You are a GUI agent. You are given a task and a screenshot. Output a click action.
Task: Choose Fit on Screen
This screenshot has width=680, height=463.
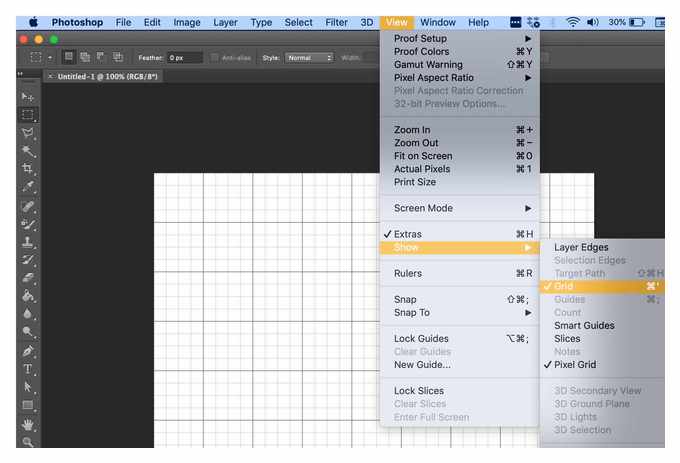point(460,156)
